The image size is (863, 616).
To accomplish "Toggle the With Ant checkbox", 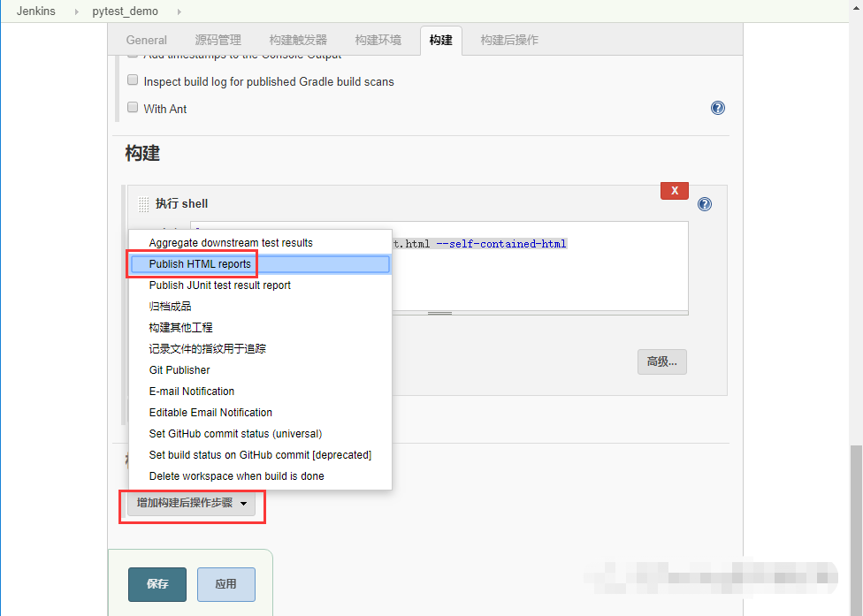I will pos(133,107).
